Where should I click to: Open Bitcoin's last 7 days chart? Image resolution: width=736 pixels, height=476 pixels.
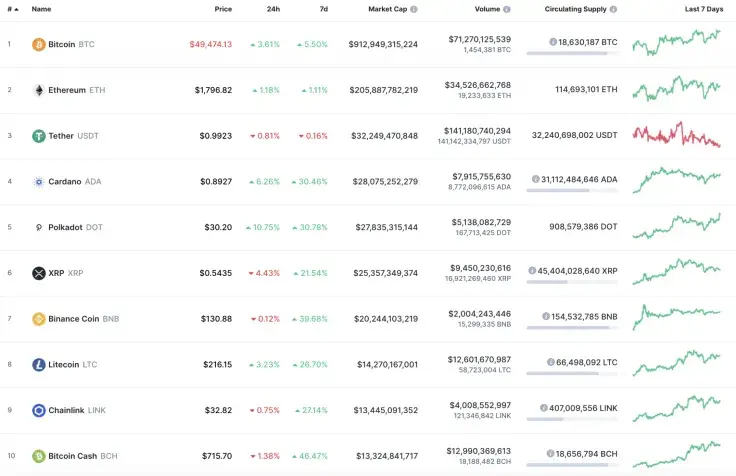(676, 42)
